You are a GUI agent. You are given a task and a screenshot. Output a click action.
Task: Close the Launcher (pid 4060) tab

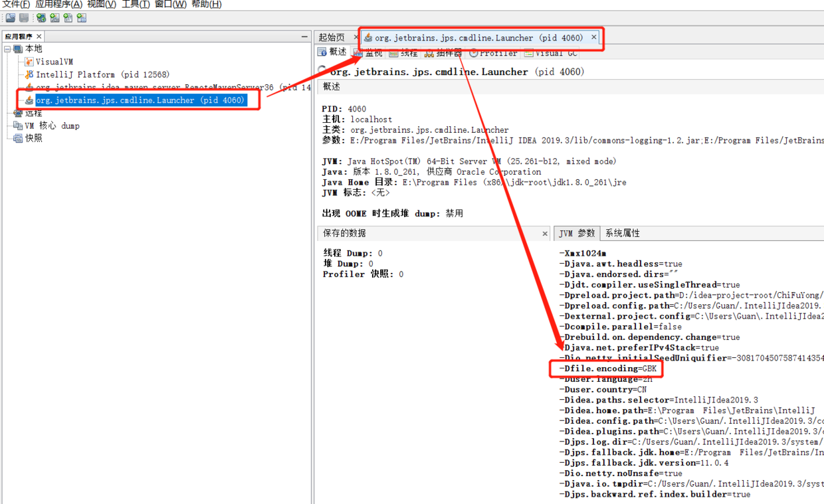coord(594,37)
